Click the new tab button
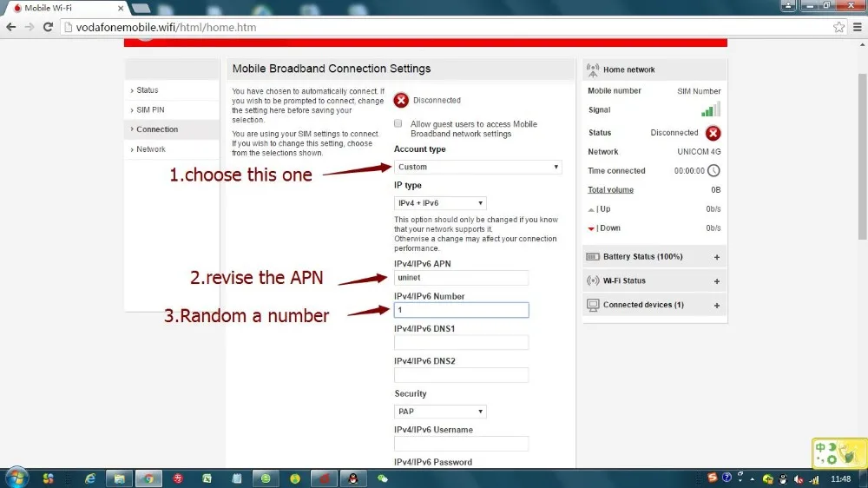The height and width of the screenshot is (488, 868). (141, 9)
